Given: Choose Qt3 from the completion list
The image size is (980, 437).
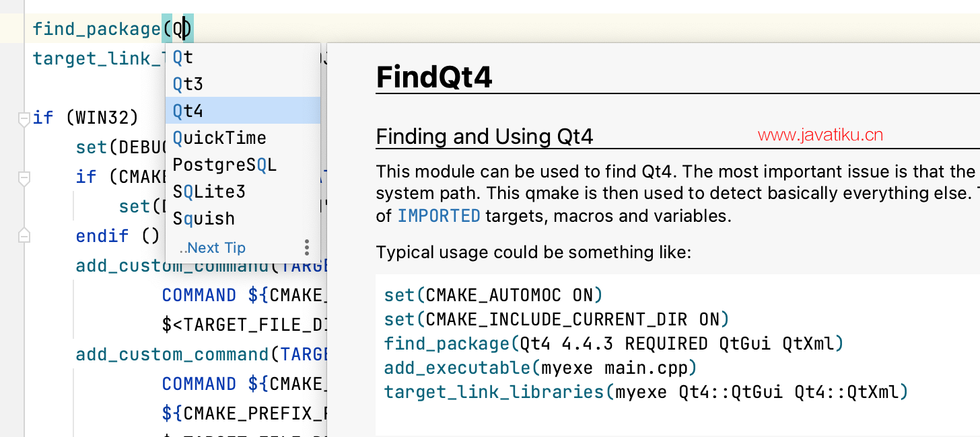Looking at the screenshot, I should point(243,84).
